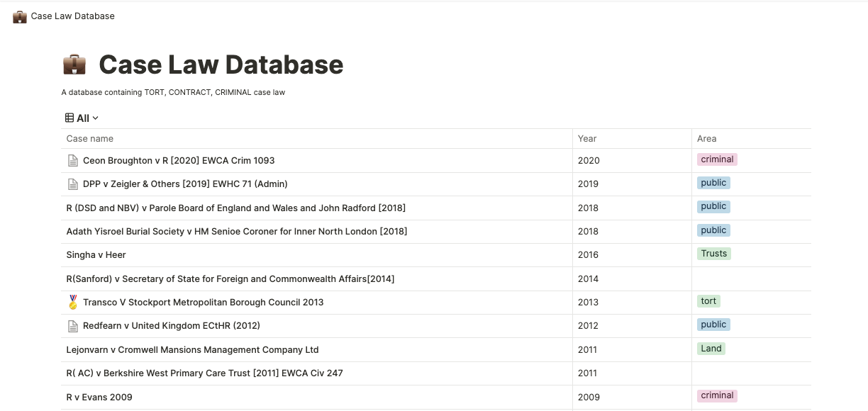Click the Area column header
The image size is (868, 411).
[x=706, y=138]
